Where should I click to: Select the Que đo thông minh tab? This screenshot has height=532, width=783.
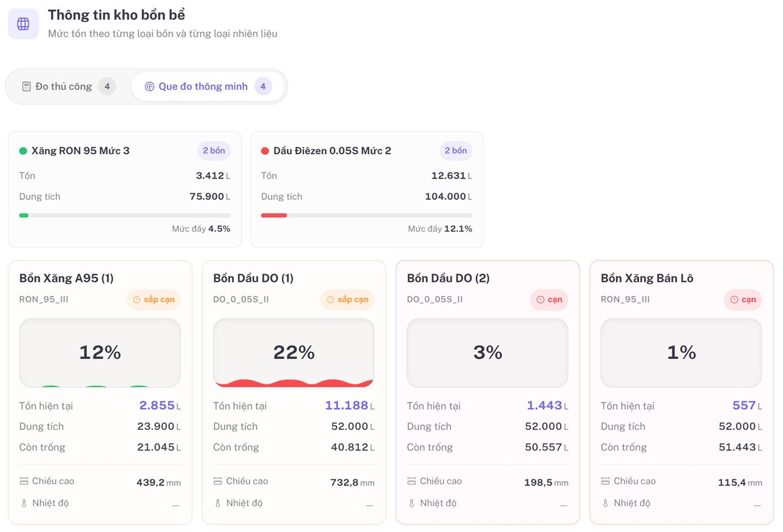pyautogui.click(x=208, y=86)
